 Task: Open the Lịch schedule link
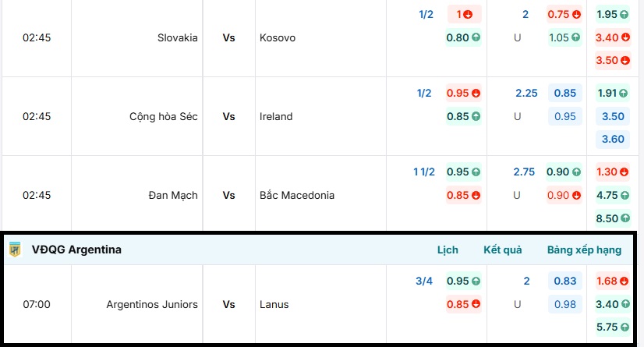coord(448,250)
